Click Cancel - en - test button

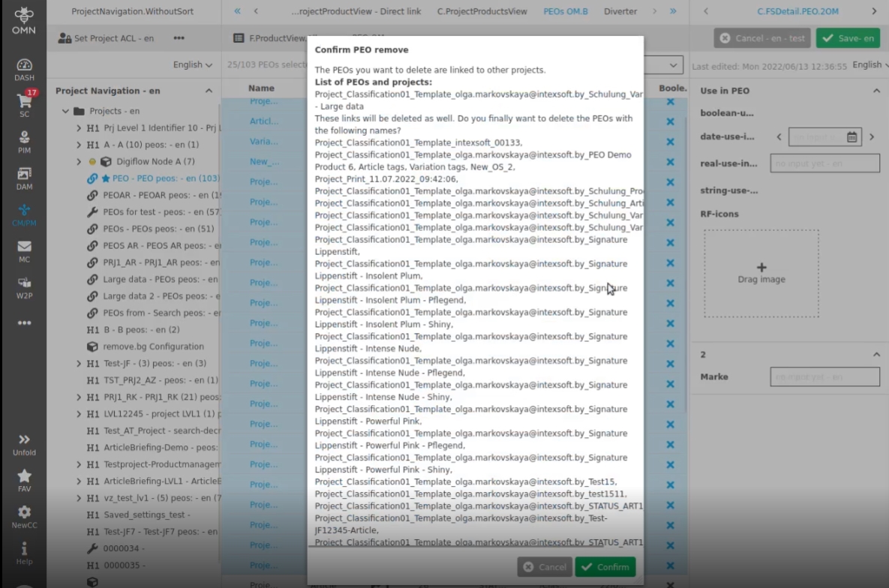(762, 38)
